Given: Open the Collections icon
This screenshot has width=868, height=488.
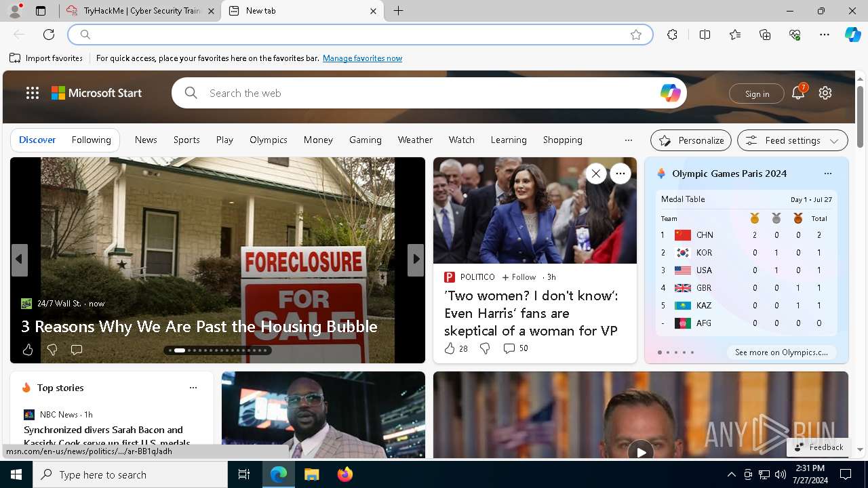Looking at the screenshot, I should pos(765,35).
